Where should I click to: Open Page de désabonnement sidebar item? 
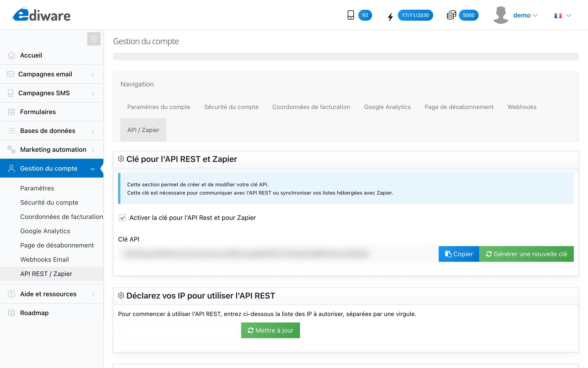tap(57, 245)
